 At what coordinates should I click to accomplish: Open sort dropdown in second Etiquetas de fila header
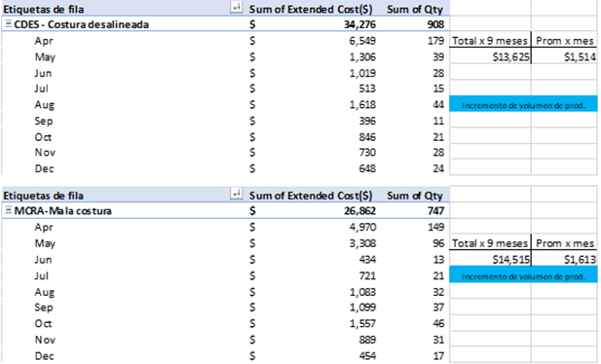click(236, 194)
